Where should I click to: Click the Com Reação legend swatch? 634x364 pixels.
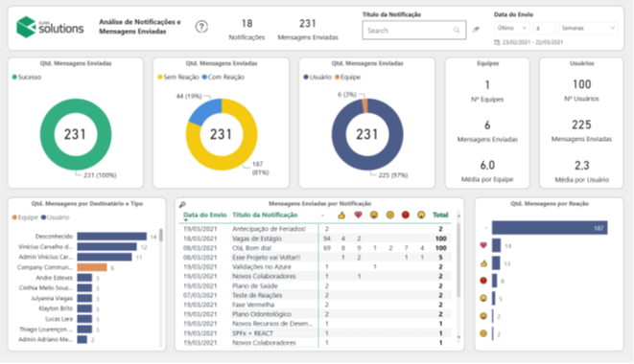point(204,77)
